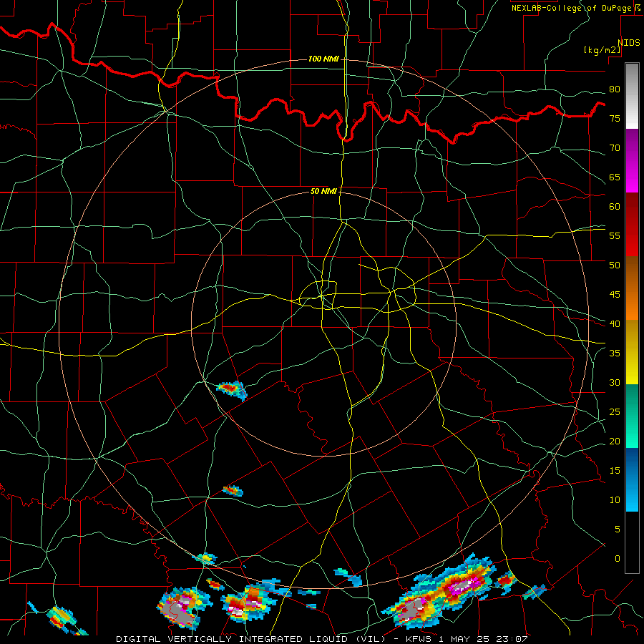
Task: Click the NIDS label above the scale
Action: coord(628,43)
